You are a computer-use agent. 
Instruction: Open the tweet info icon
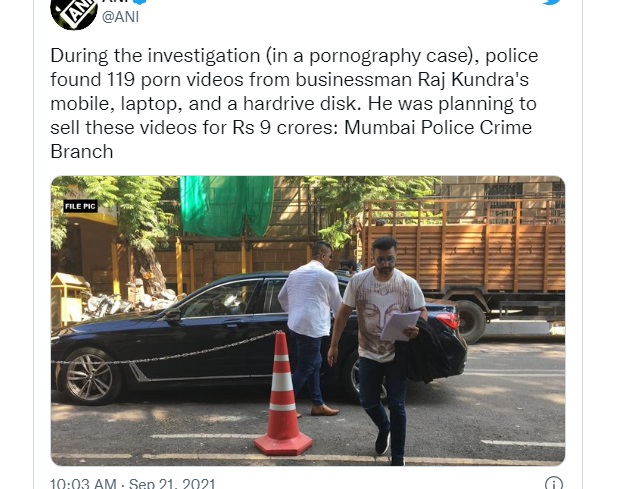pyautogui.click(x=554, y=483)
